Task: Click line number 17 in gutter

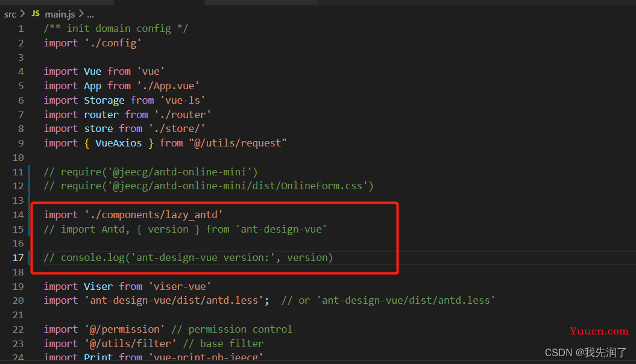Action: [x=18, y=258]
